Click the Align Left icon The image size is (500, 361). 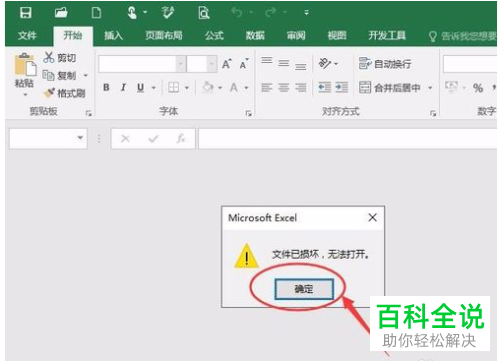[267, 88]
